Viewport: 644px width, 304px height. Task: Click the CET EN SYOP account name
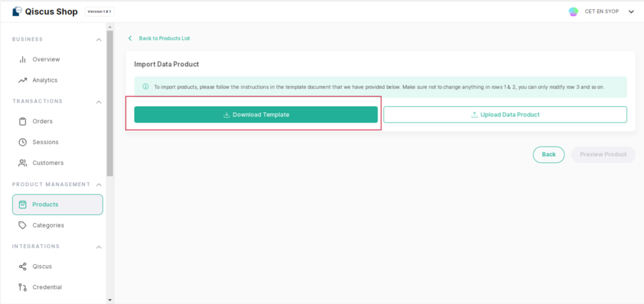click(x=602, y=12)
